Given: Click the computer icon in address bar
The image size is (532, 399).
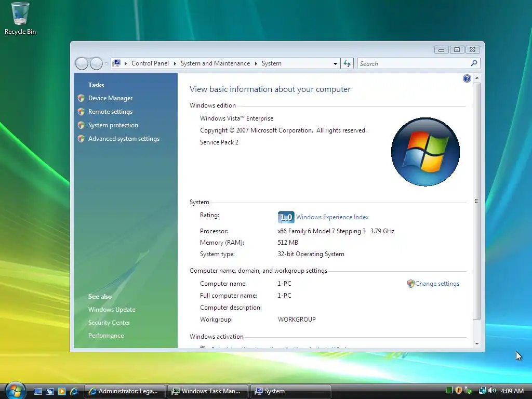Looking at the screenshot, I should click(117, 63).
